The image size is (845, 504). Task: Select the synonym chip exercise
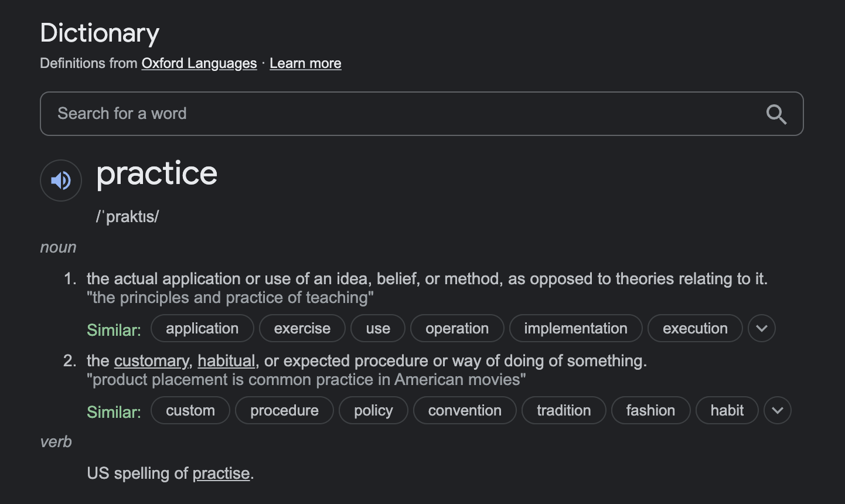tap(302, 328)
